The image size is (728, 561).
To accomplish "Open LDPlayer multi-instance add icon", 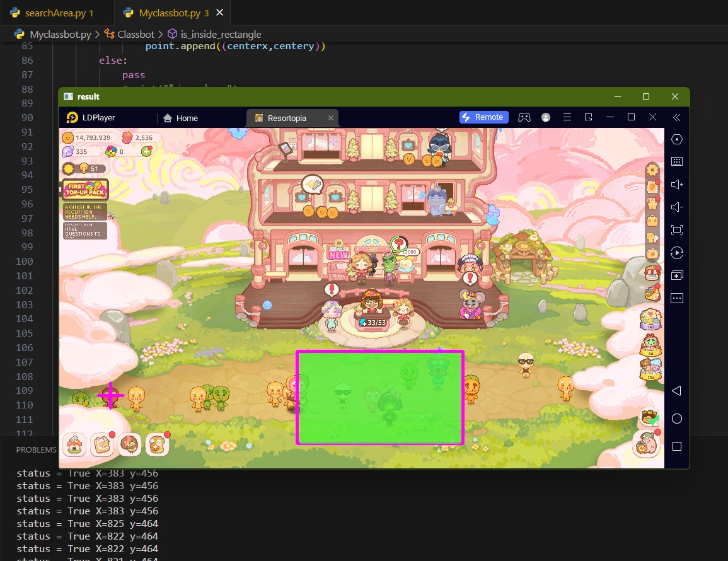I will [677, 275].
